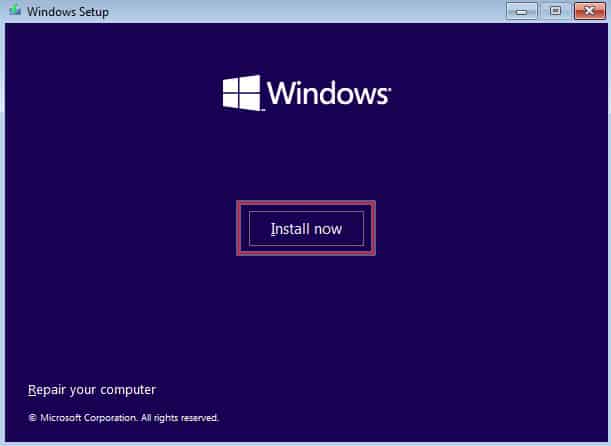This screenshot has width=611, height=446.
Task: Select the Windows Setup title text
Action: tap(68, 12)
